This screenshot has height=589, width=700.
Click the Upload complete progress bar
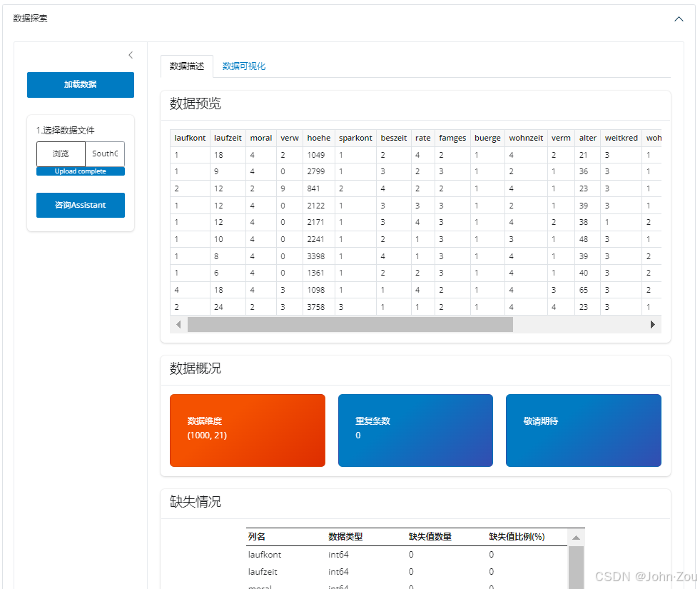click(x=81, y=171)
